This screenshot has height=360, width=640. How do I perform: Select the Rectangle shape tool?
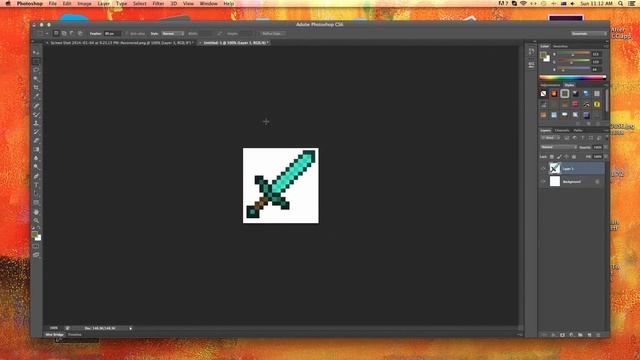pos(36,203)
